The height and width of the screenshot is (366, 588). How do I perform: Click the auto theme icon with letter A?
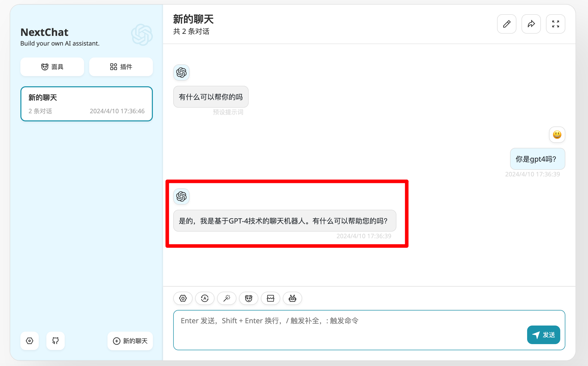(x=205, y=298)
